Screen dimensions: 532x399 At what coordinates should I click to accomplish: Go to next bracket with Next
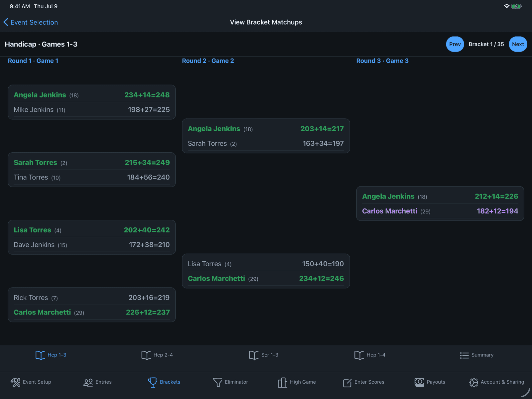tap(518, 44)
